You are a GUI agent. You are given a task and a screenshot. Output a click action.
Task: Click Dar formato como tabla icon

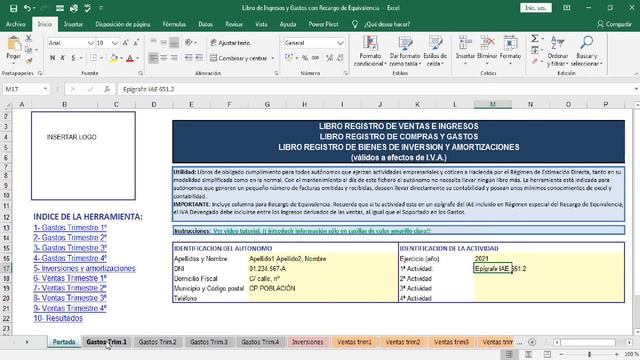click(405, 44)
